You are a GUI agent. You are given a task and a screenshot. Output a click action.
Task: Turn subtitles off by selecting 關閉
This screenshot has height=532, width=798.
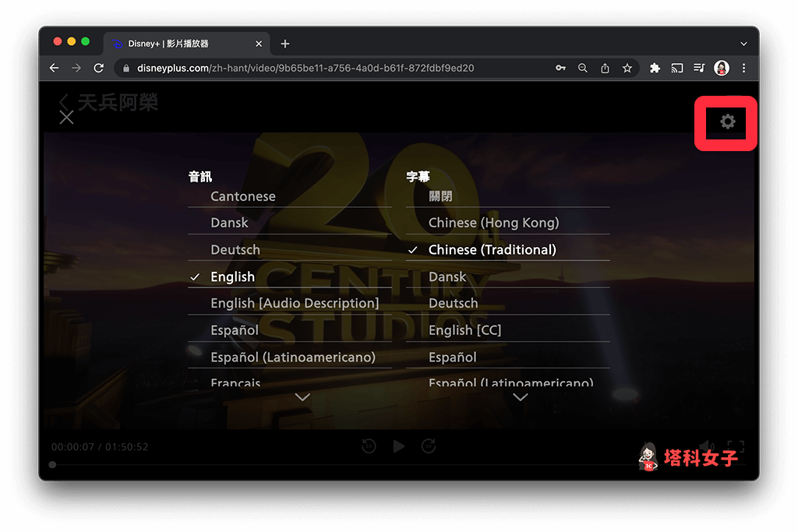click(x=440, y=196)
